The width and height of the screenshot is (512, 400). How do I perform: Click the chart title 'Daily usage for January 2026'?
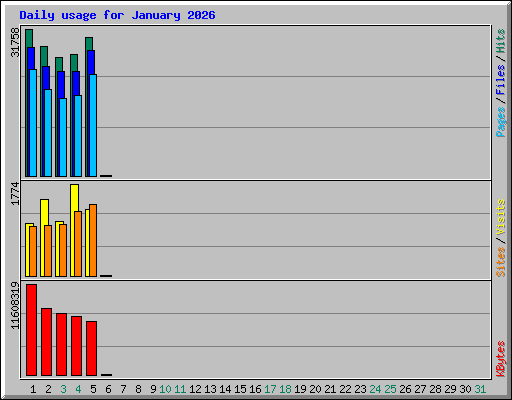117,15
